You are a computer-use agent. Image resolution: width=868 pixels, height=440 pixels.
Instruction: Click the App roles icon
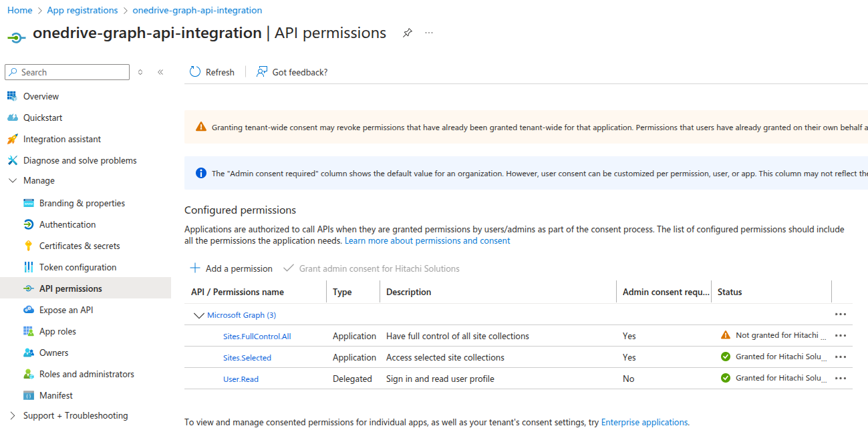[x=28, y=331]
